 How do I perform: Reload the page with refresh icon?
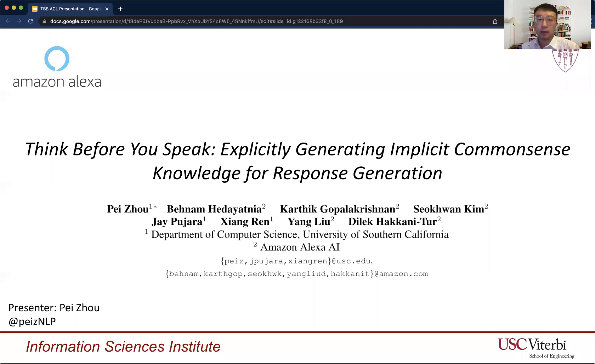(x=30, y=21)
